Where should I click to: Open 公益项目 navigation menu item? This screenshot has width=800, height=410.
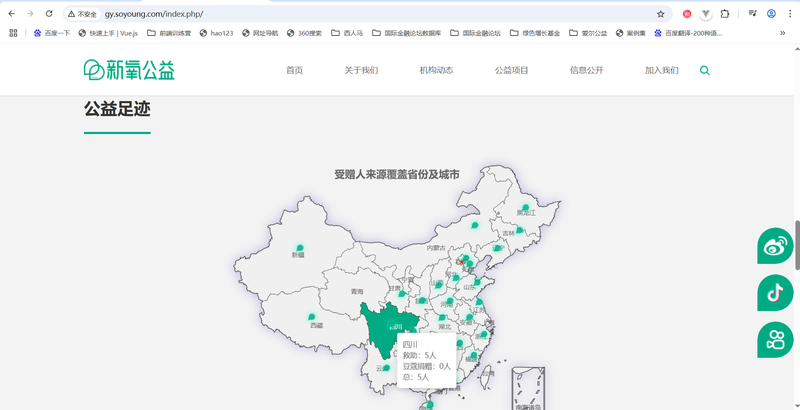(x=511, y=71)
